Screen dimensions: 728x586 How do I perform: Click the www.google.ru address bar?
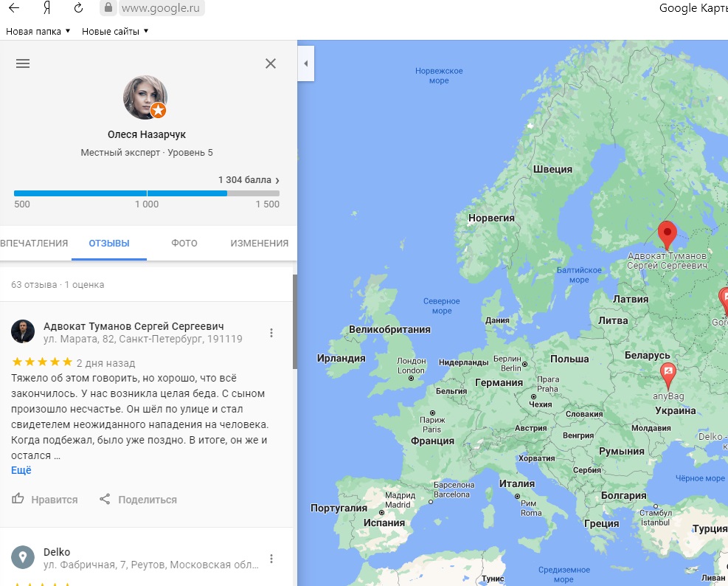160,8
